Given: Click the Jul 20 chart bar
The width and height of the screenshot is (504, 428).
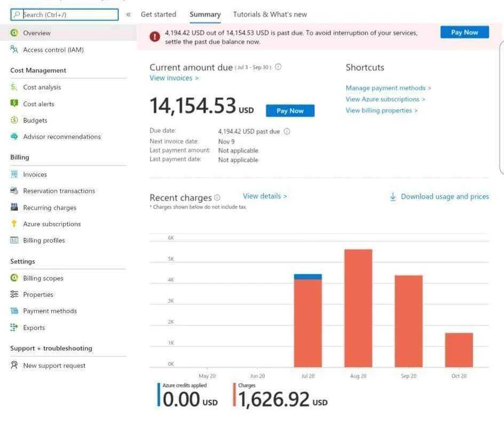Looking at the screenshot, I should coord(308,320).
